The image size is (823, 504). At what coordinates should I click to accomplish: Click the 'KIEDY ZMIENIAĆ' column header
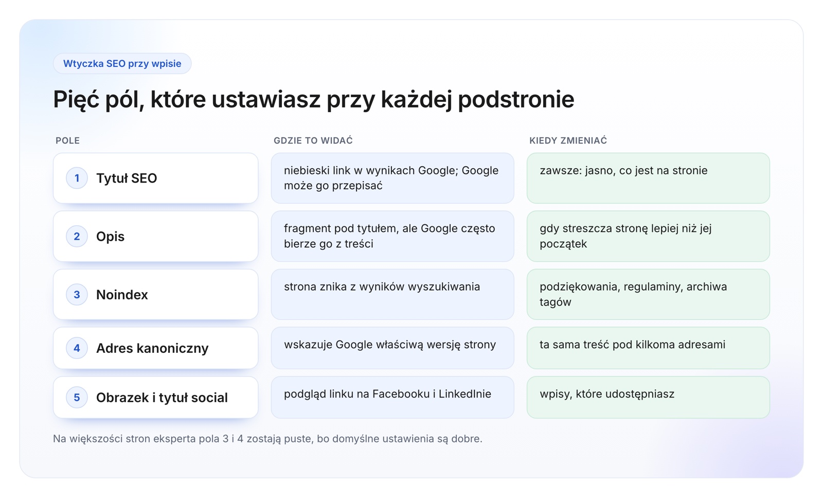coord(568,140)
